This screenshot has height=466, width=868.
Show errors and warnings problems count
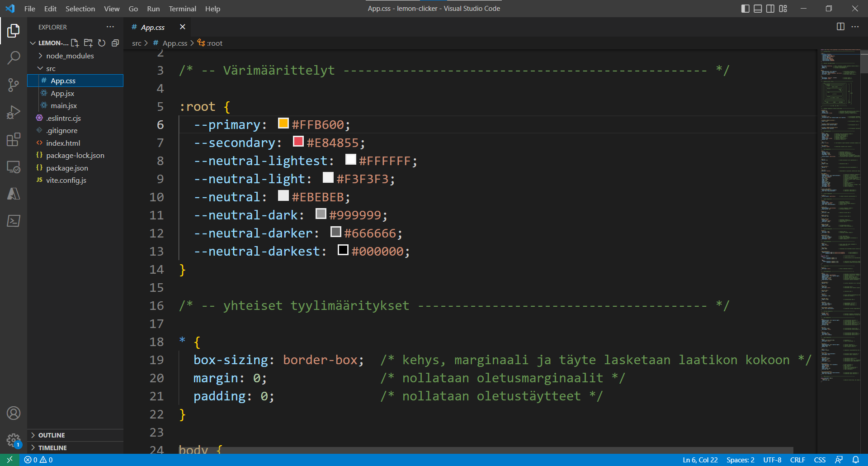(x=38, y=460)
